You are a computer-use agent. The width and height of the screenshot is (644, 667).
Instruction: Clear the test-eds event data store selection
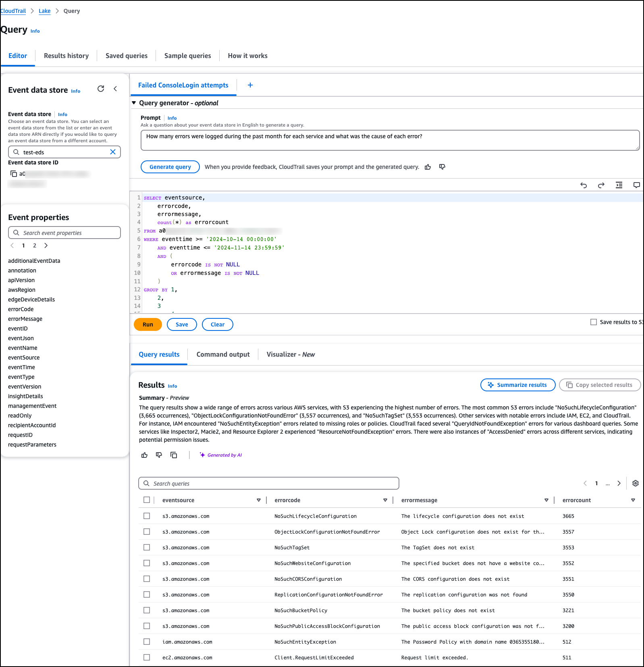pyautogui.click(x=113, y=152)
